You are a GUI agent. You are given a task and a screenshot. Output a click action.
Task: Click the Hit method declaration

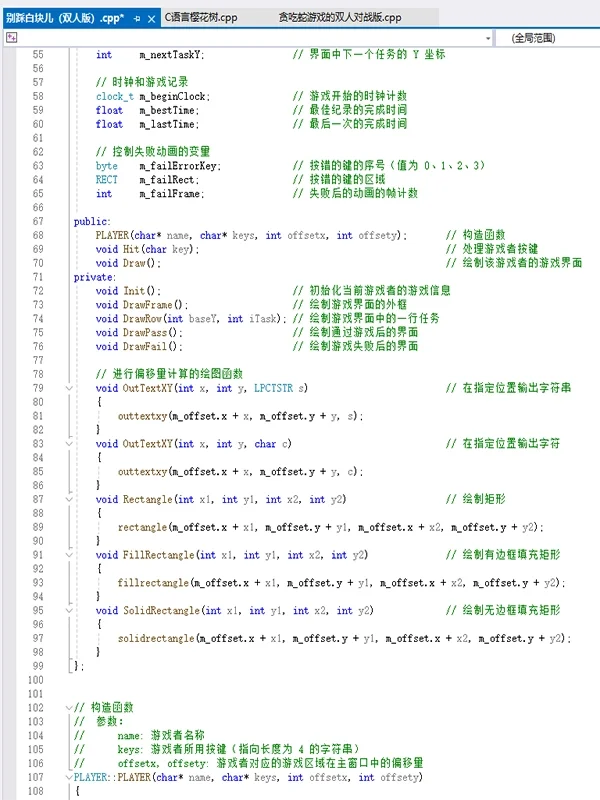pyautogui.click(x=147, y=249)
